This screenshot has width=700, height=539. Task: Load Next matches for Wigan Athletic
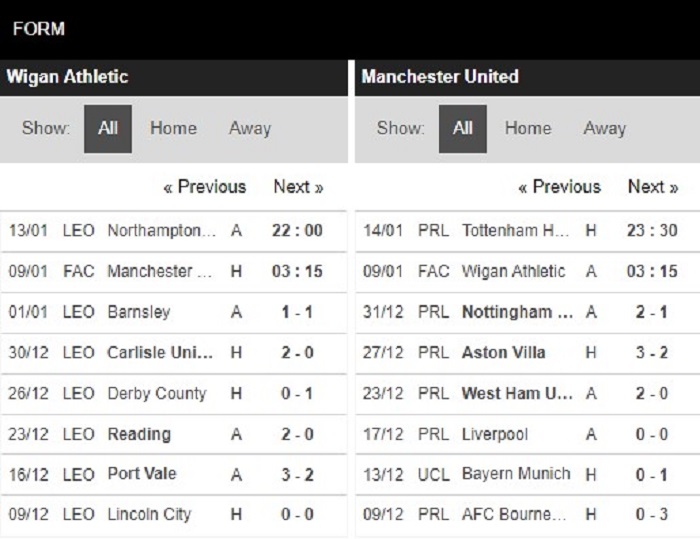(298, 187)
